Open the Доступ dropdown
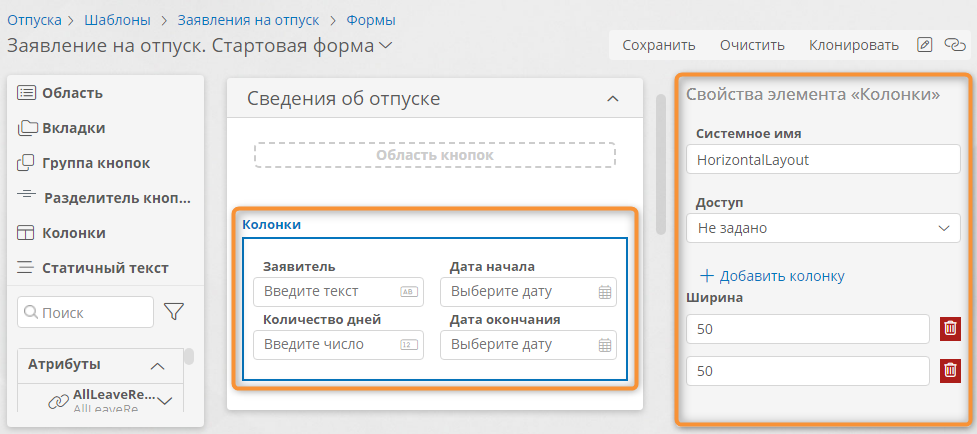This screenshot has height=434, width=977. click(823, 229)
